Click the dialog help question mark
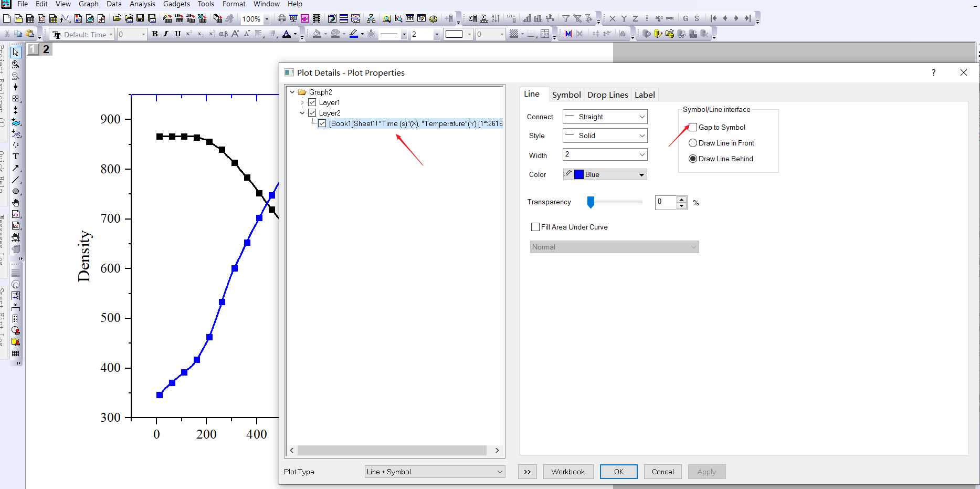 pyautogui.click(x=933, y=72)
